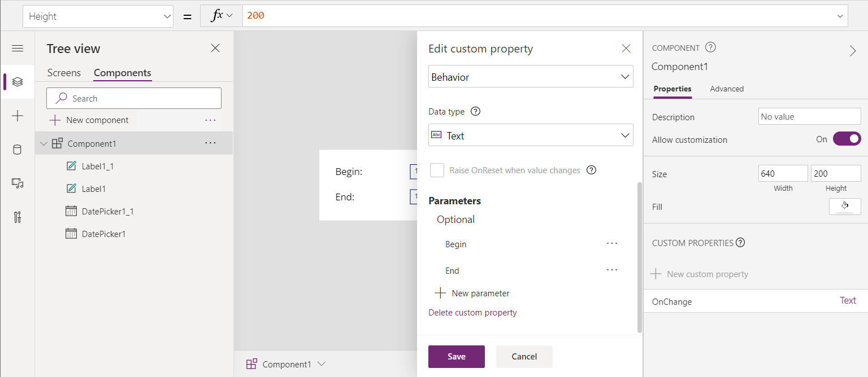Open the Data type Text dropdown
Screen dimensions: 868x377
click(x=530, y=135)
